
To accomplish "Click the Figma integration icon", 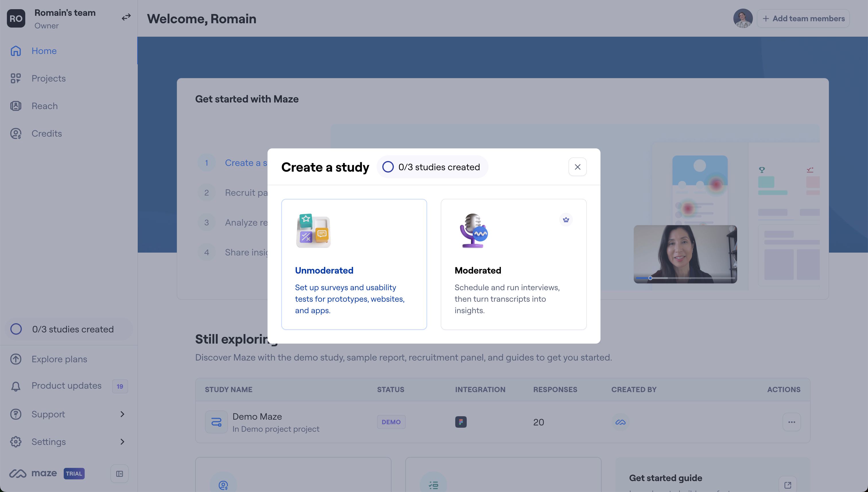I will click(x=461, y=422).
